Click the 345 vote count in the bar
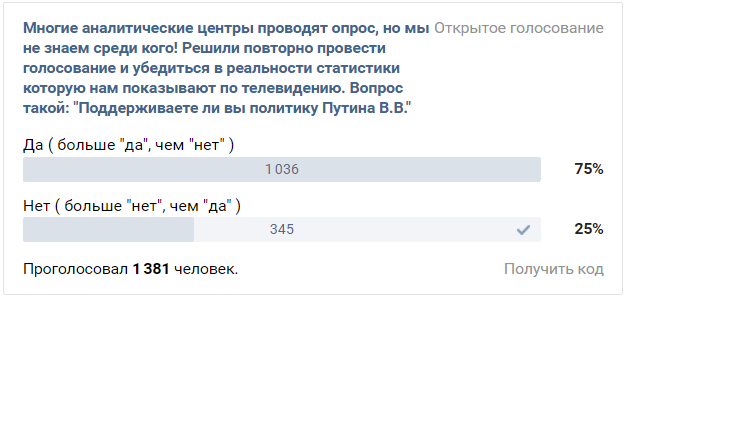The image size is (748, 425). 282,229
